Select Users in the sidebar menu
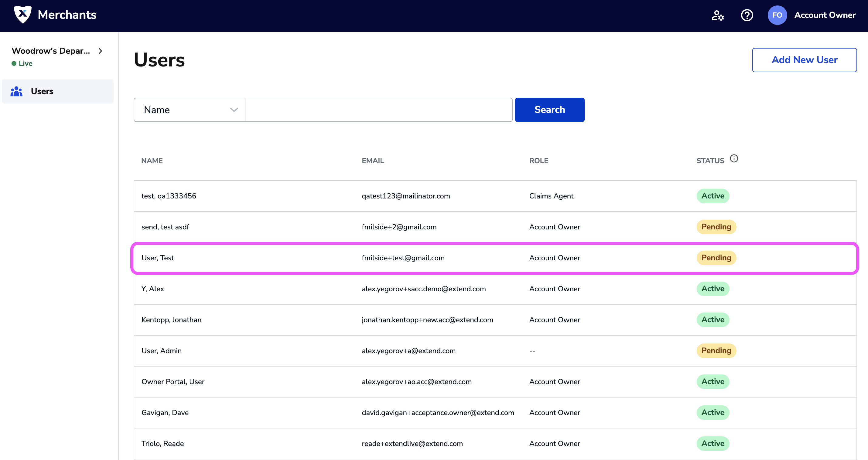Viewport: 868px width, 460px height. click(x=42, y=91)
